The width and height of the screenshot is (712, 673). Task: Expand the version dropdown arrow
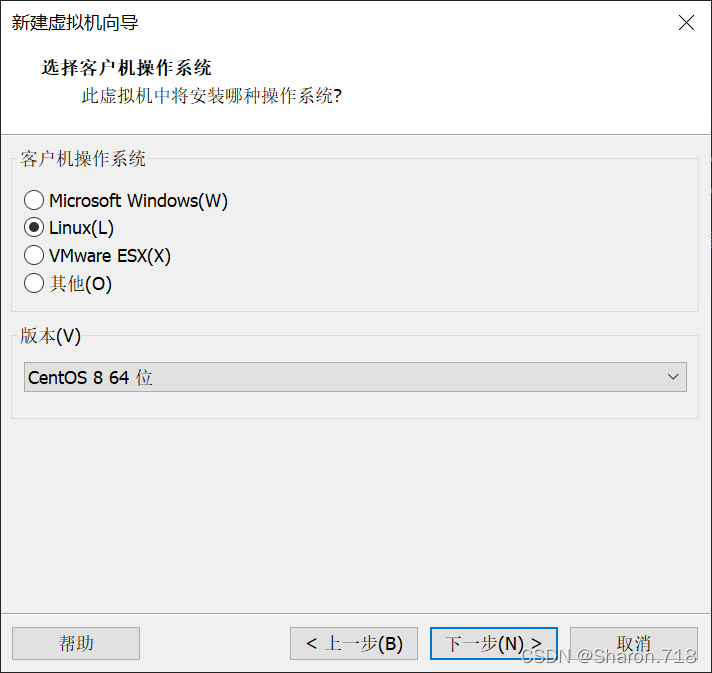(673, 377)
